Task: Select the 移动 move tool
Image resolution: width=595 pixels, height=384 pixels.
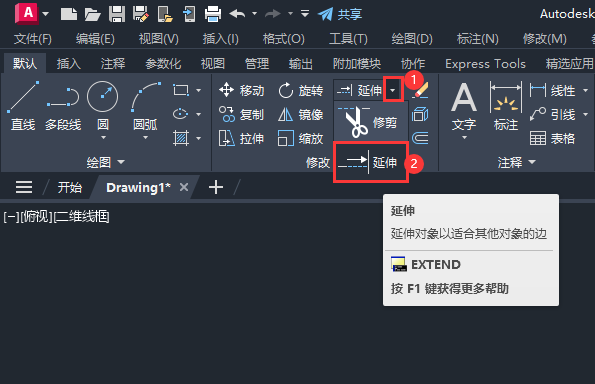Action: pos(241,90)
